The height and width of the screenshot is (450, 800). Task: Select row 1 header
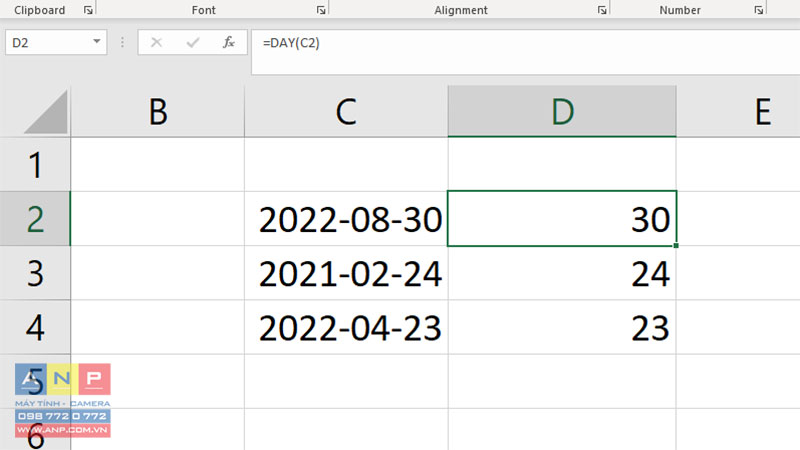point(35,165)
